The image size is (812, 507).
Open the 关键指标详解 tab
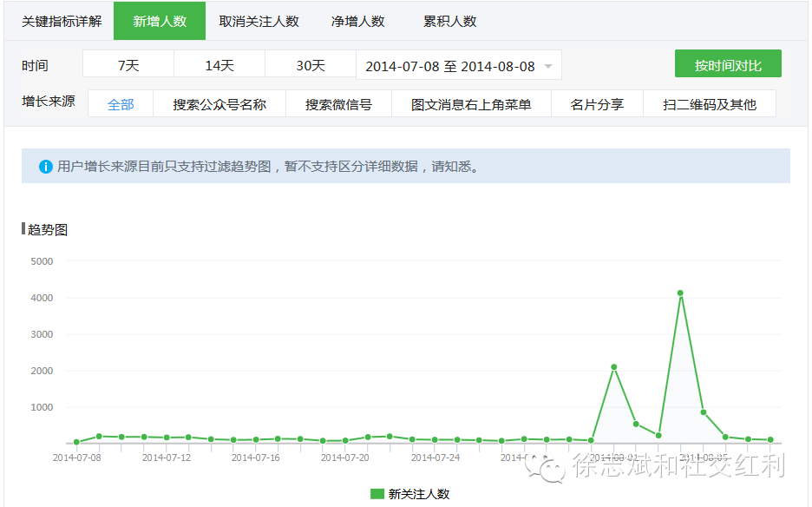coord(62,21)
